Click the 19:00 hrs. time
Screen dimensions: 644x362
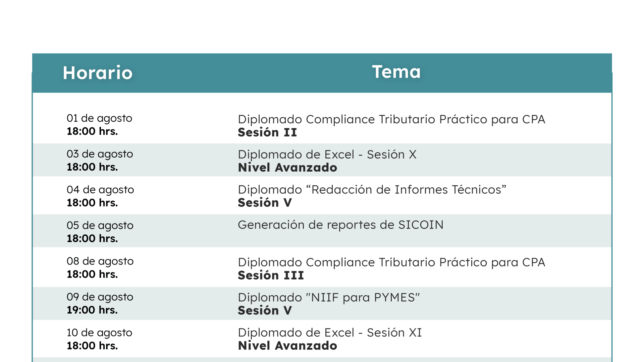coord(92,310)
